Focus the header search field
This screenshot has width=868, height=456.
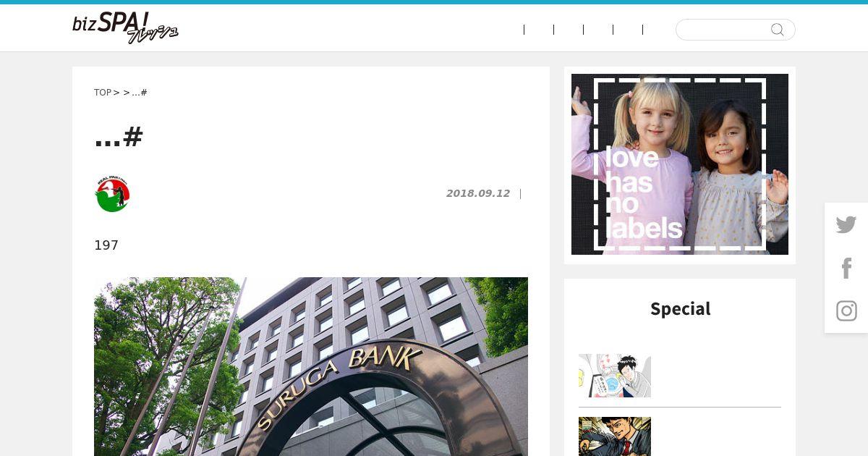click(735, 30)
